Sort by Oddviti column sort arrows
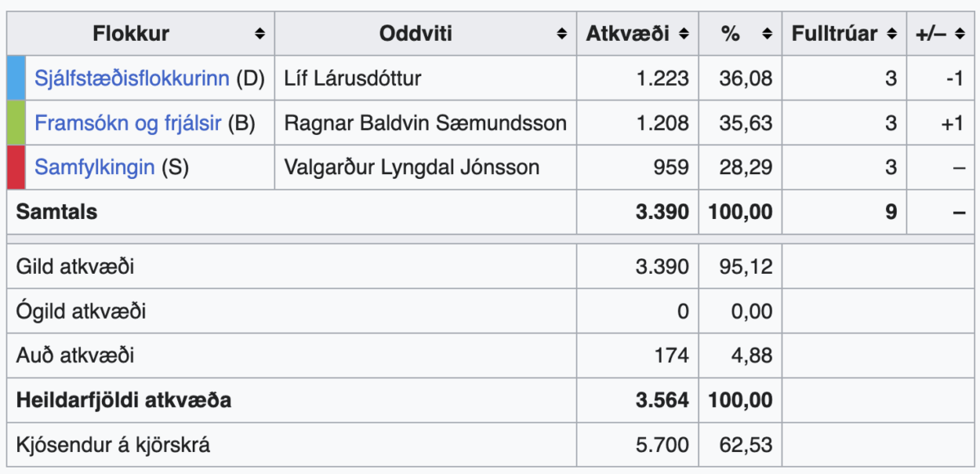Image resolution: width=980 pixels, height=474 pixels. (562, 34)
